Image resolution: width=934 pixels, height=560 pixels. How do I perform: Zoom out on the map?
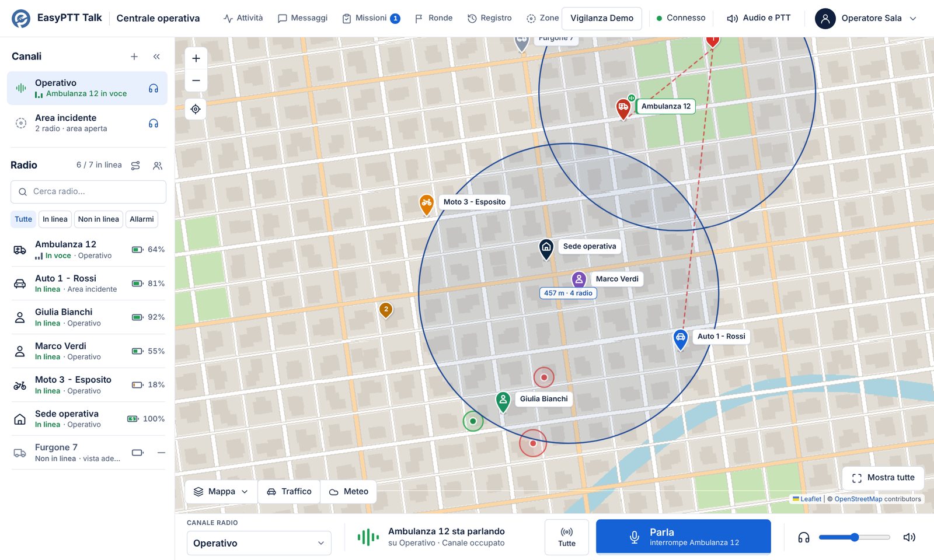pos(196,80)
